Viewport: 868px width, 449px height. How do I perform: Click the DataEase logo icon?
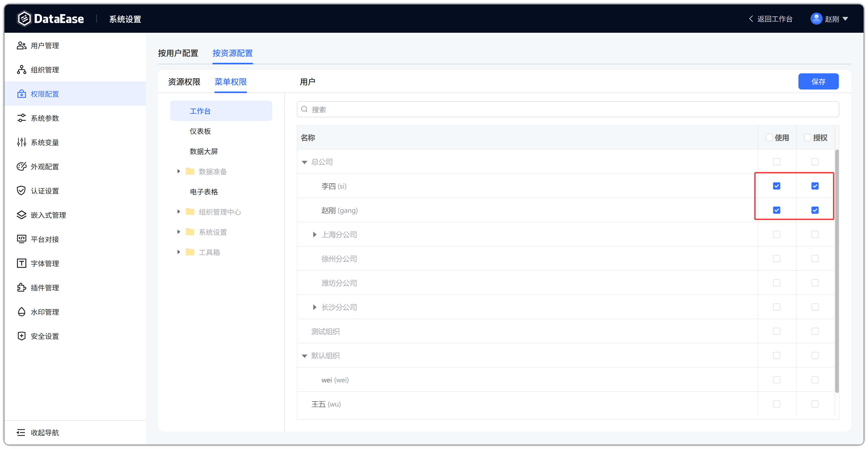click(24, 19)
